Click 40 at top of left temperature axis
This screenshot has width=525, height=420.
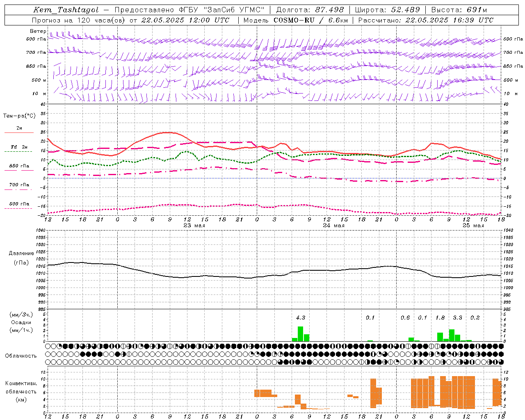coord(43,104)
